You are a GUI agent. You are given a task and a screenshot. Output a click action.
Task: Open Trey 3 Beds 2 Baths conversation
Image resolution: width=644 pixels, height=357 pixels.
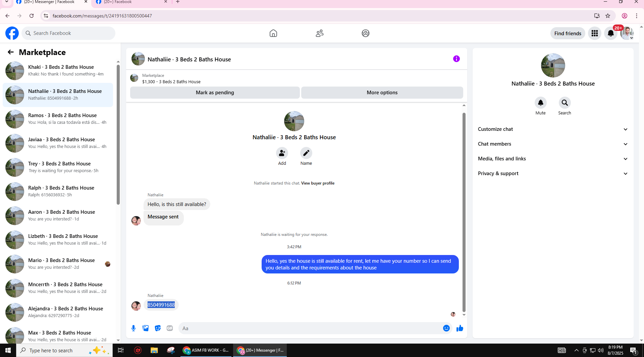click(x=58, y=167)
